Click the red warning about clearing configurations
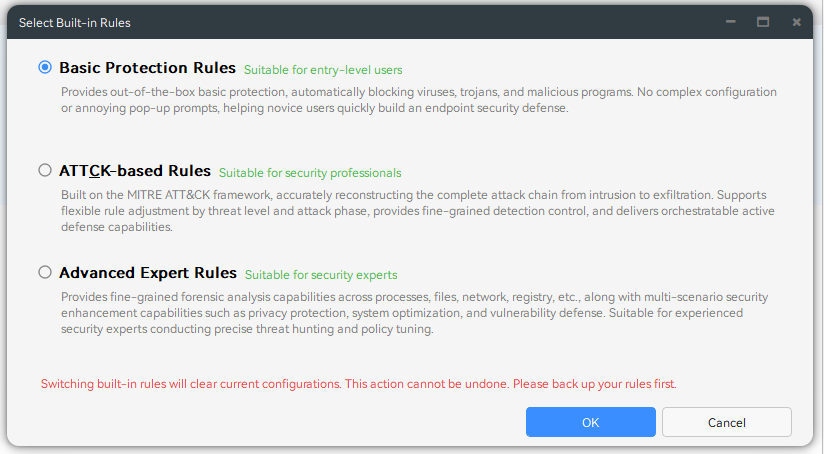Viewport: 824px width, 454px height. [359, 384]
